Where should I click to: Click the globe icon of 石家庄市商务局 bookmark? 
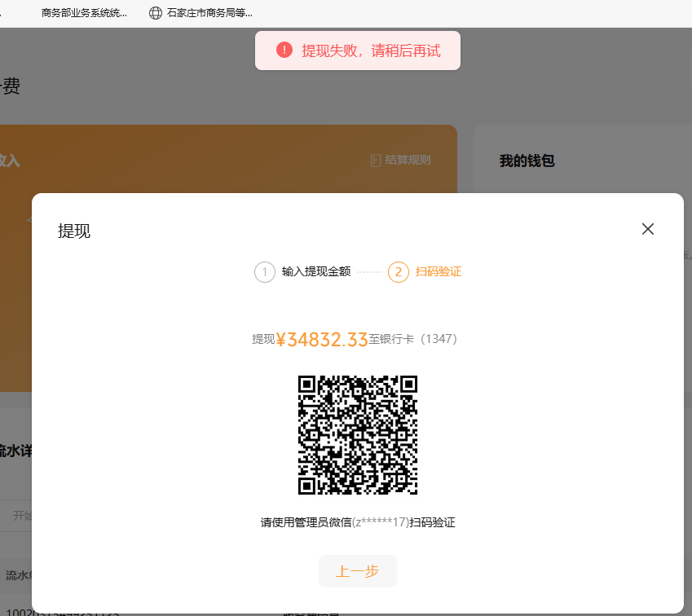pos(156,13)
